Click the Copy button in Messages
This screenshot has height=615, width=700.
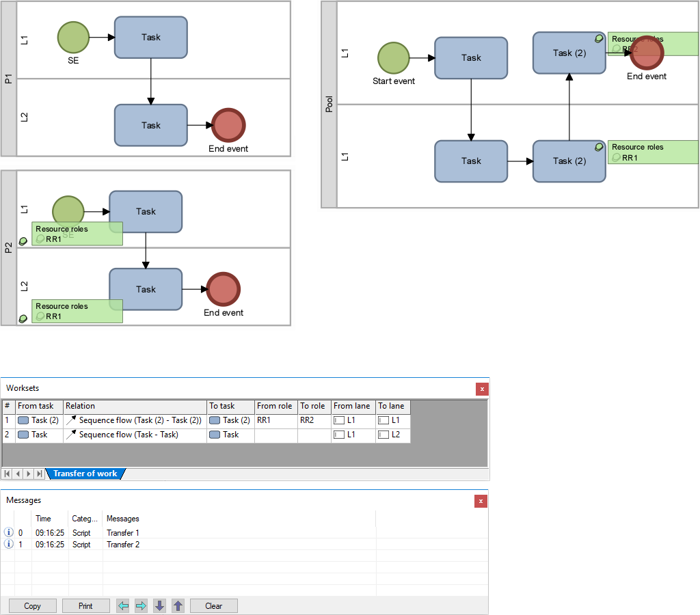coord(32,605)
